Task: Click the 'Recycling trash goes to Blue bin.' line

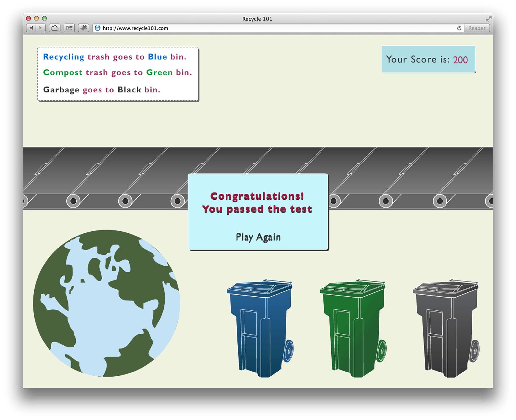Action: pyautogui.click(x=115, y=57)
